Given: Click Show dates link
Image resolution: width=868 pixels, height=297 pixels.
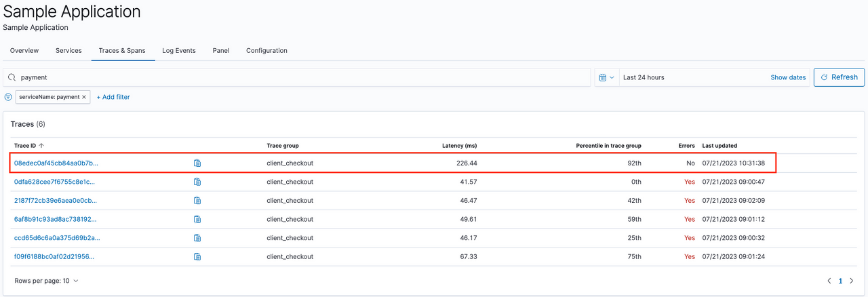Looking at the screenshot, I should (788, 77).
